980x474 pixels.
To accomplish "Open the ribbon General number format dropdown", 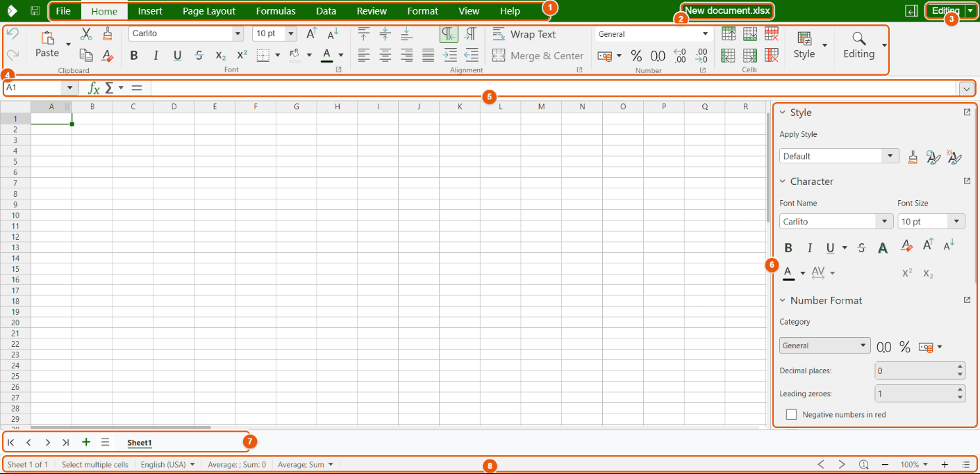I will [706, 33].
